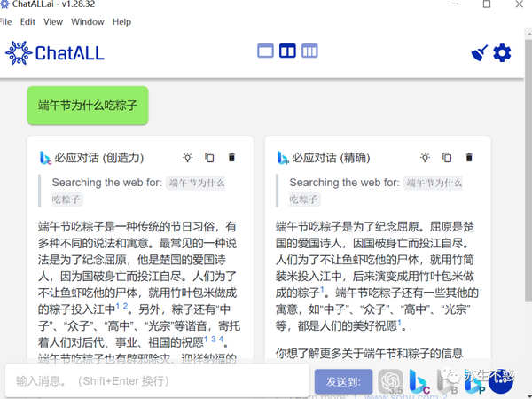Click the 发送到 send button
This screenshot has height=399, width=532.
click(x=343, y=381)
